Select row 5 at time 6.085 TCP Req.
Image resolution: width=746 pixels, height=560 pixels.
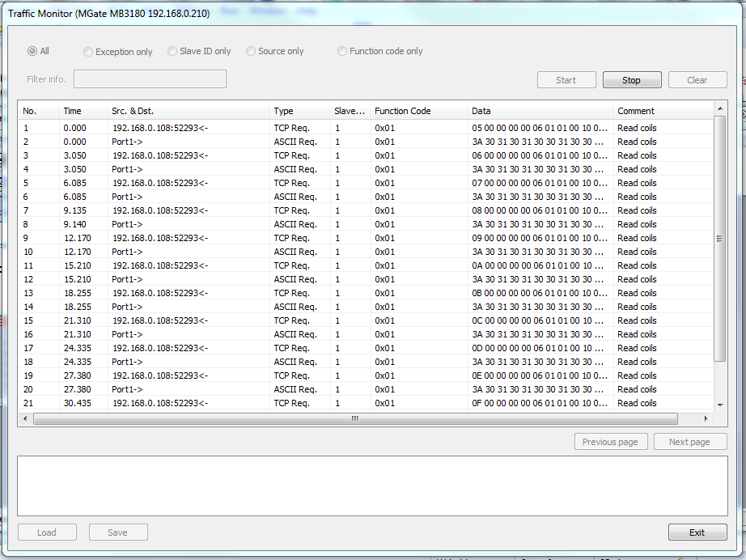tap(366, 183)
